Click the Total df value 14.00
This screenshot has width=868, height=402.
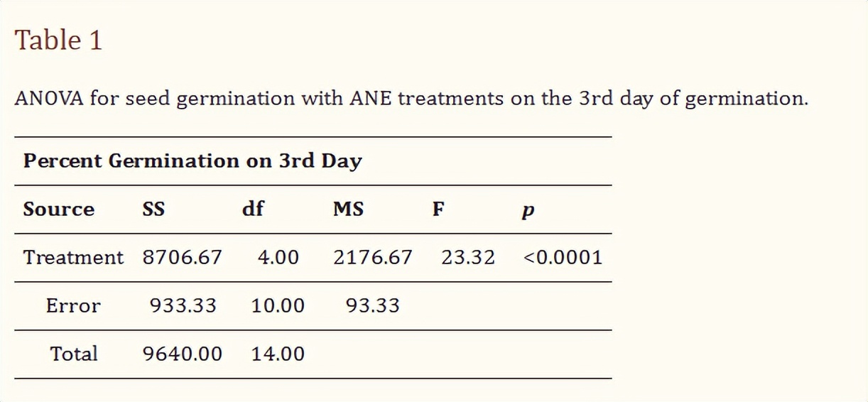click(x=278, y=354)
